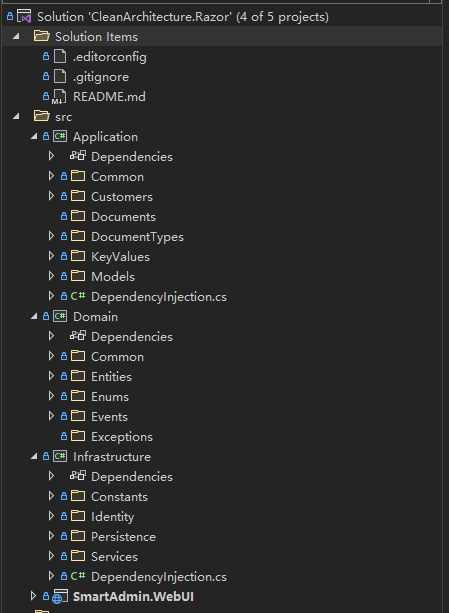Select the .gitignore file
Image resolution: width=449 pixels, height=613 pixels.
point(101,77)
